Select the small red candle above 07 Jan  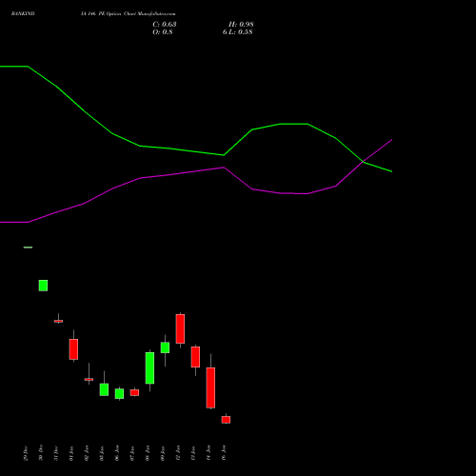[x=134, y=392]
